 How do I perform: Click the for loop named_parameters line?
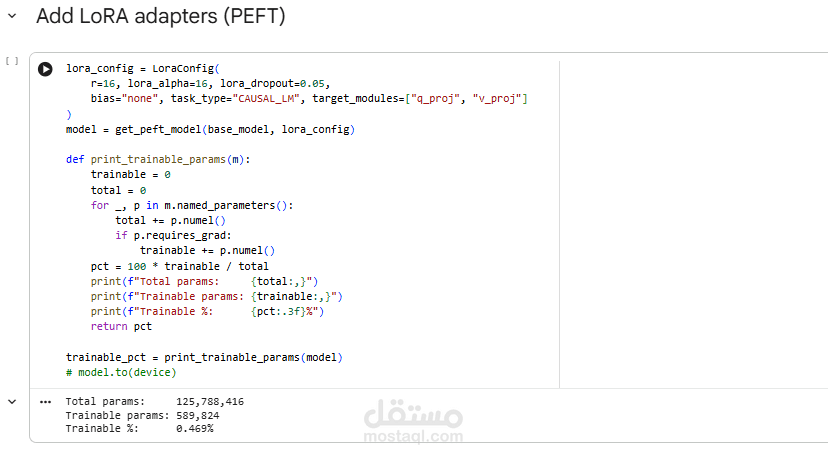pyautogui.click(x=192, y=205)
